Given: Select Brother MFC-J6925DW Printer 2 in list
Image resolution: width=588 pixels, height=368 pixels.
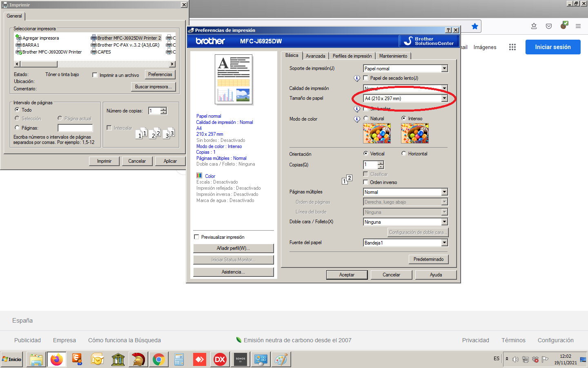Looking at the screenshot, I should [x=126, y=38].
